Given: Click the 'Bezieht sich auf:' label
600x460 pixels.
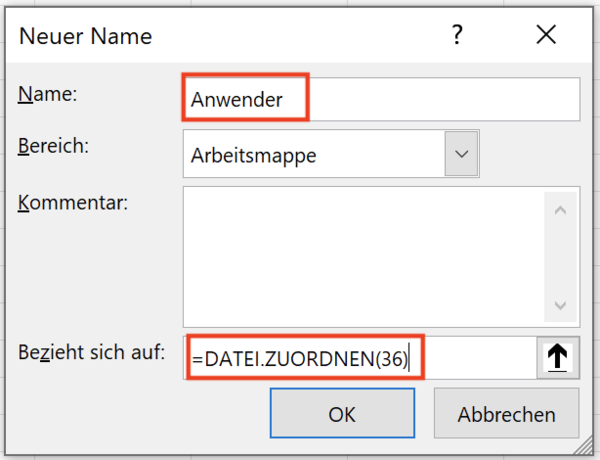Looking at the screenshot, I should tap(91, 352).
